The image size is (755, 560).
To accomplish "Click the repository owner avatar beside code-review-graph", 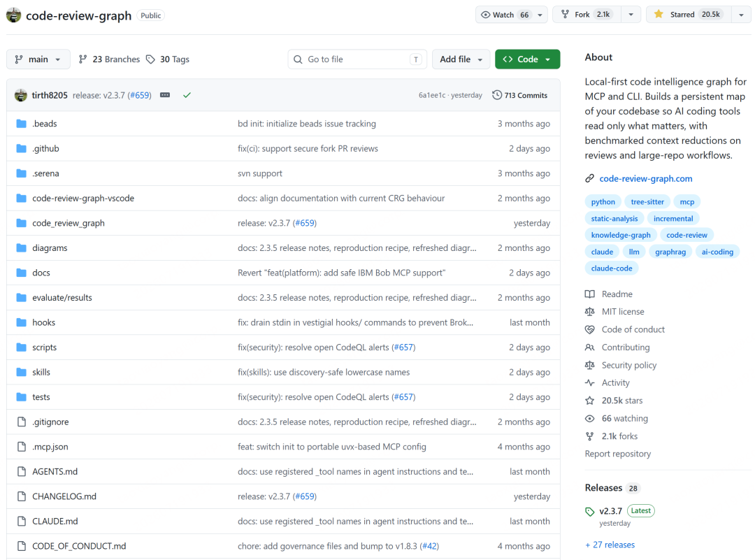I will [13, 15].
